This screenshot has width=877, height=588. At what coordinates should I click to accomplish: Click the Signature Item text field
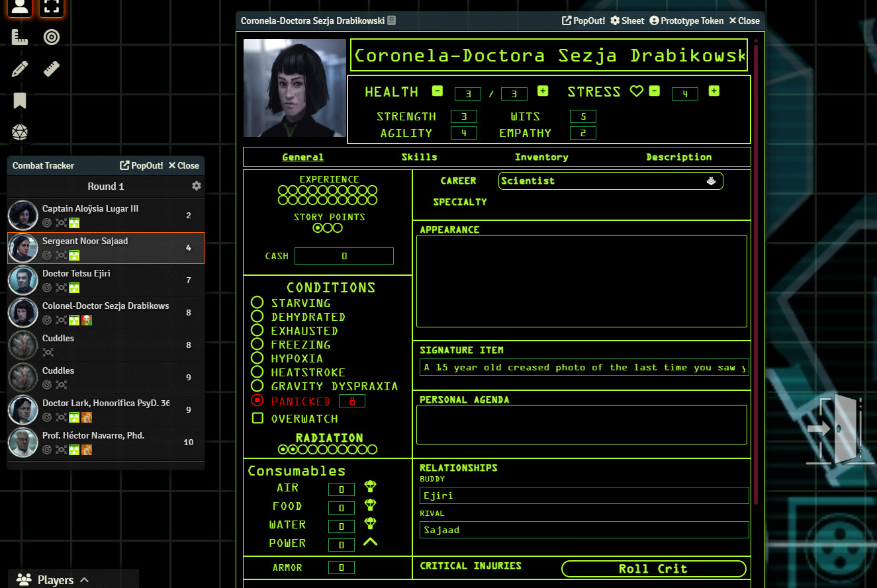point(584,367)
